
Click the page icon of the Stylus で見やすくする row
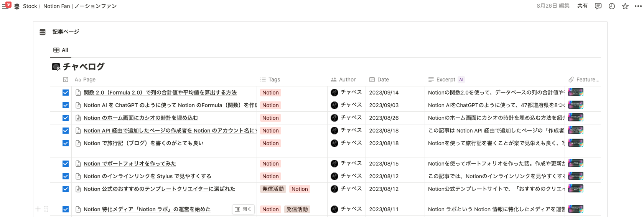point(78,176)
